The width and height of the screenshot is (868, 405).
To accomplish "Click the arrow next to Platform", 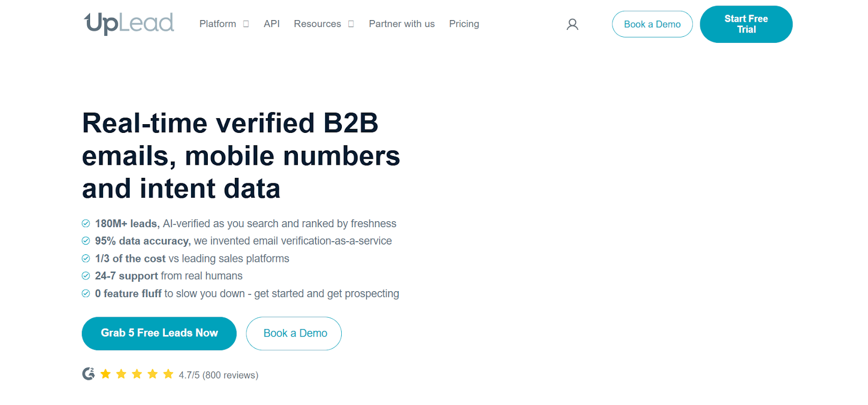I will (x=246, y=24).
